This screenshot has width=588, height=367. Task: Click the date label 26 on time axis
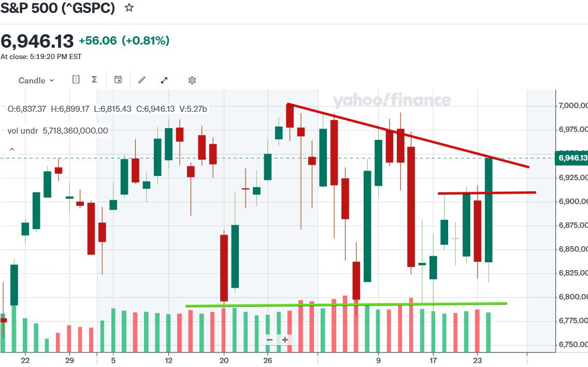[268, 361]
